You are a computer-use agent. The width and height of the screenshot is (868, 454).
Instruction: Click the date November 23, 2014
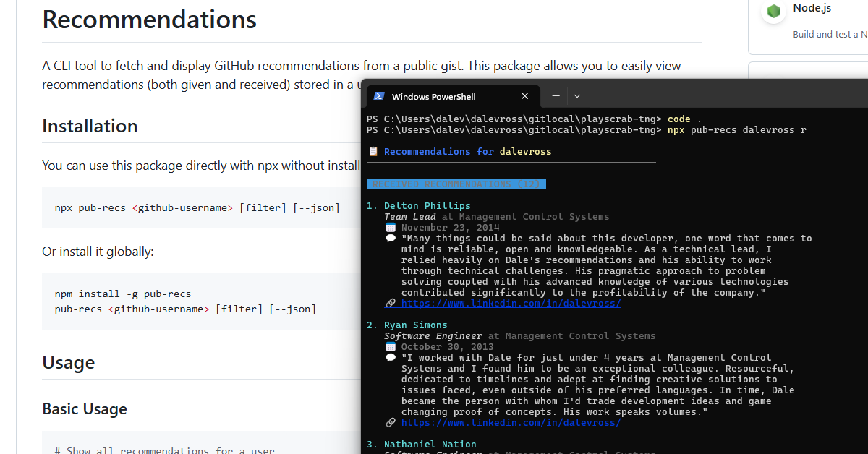(450, 228)
